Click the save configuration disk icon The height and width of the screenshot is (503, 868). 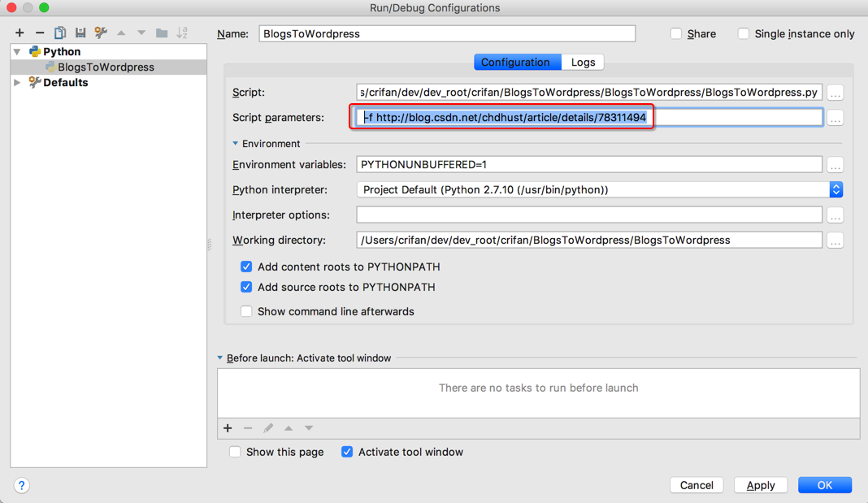pos(80,33)
